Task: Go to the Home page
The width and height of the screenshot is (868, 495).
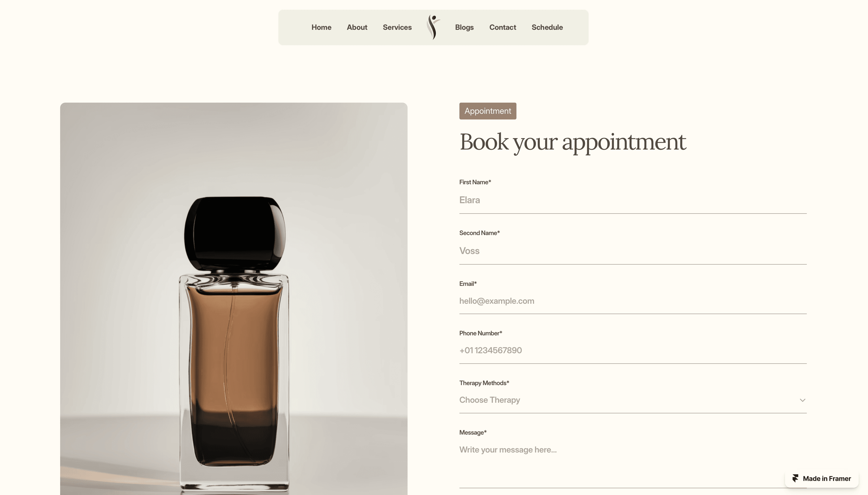Action: (x=321, y=27)
